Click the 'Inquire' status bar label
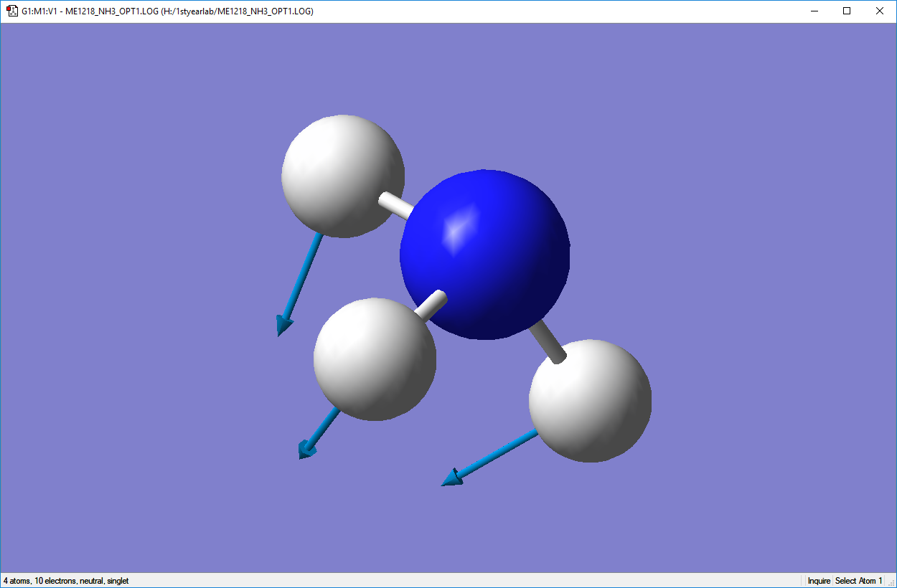The height and width of the screenshot is (588, 897). [819, 581]
